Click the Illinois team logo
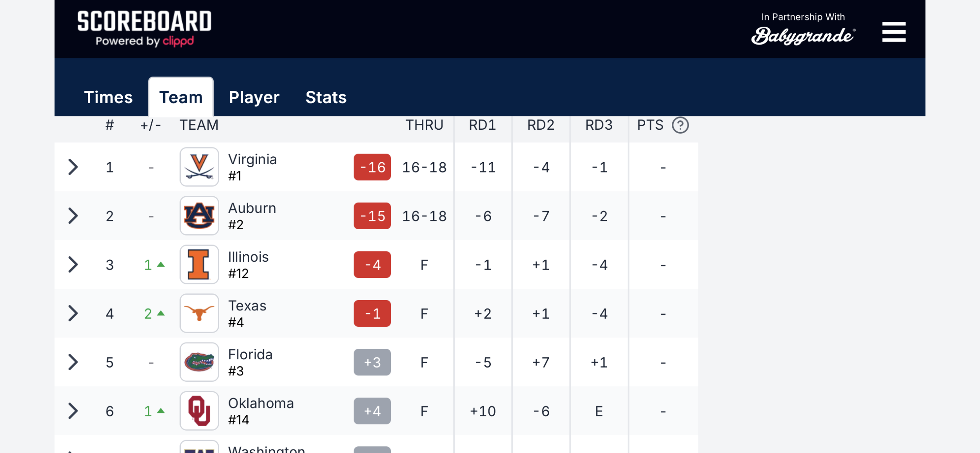Screen dimensions: 980x453 199,265
